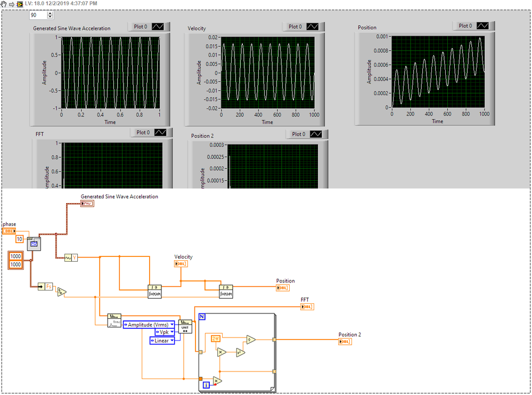Viewport: 532px width, 395px height.
Task: Click the hand grab tool icon
Action: click(x=3, y=4)
